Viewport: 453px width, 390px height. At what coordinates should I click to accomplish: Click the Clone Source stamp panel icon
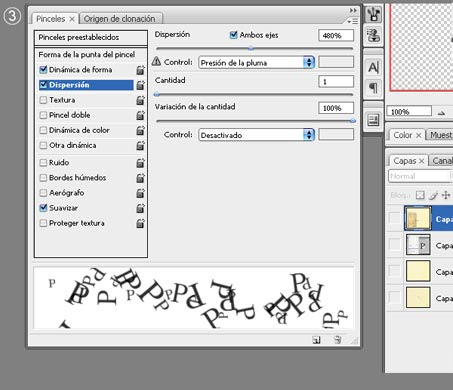tap(373, 35)
